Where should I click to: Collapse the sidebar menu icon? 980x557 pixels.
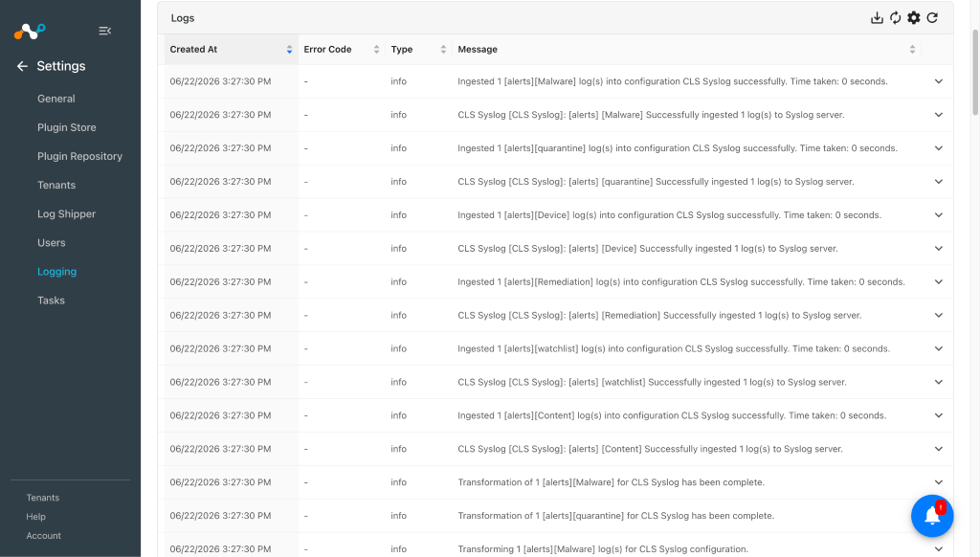tap(105, 31)
